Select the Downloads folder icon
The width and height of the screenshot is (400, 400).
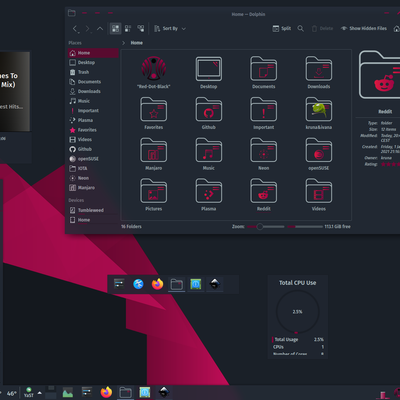pos(319,68)
